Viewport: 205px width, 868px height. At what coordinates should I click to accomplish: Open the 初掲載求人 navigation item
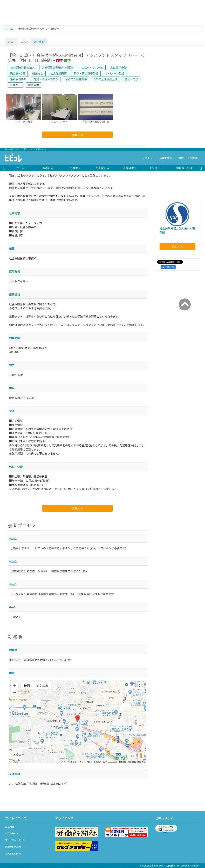pyautogui.click(x=102, y=168)
